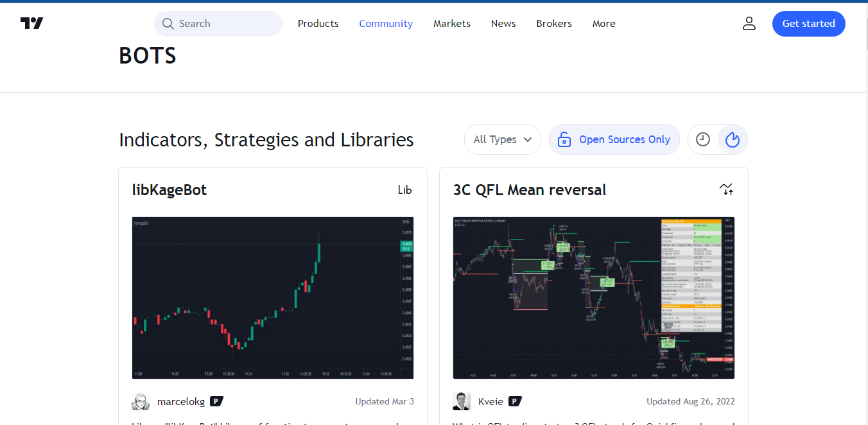The height and width of the screenshot is (425, 868).
Task: Click Kveie's premium P badge
Action: point(514,401)
